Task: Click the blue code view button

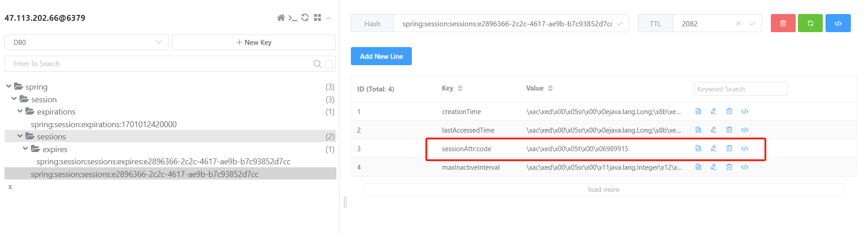Action: (x=838, y=24)
